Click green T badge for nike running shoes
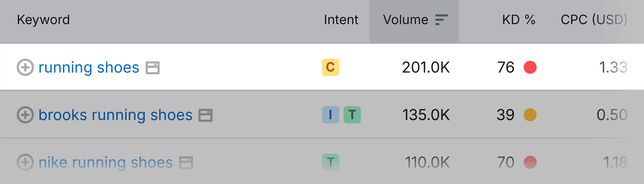This screenshot has height=184, width=644. [x=331, y=162]
